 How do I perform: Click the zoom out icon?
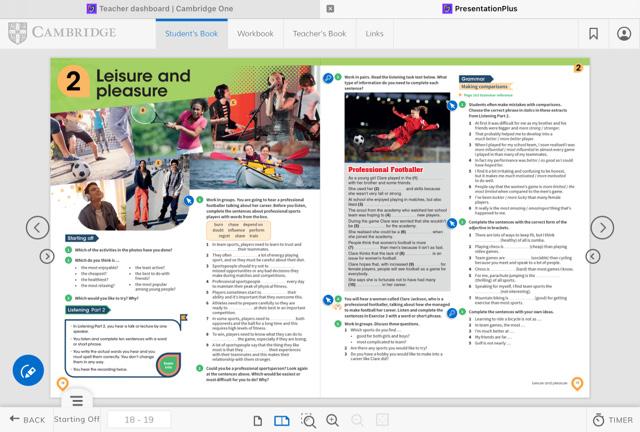(x=357, y=420)
